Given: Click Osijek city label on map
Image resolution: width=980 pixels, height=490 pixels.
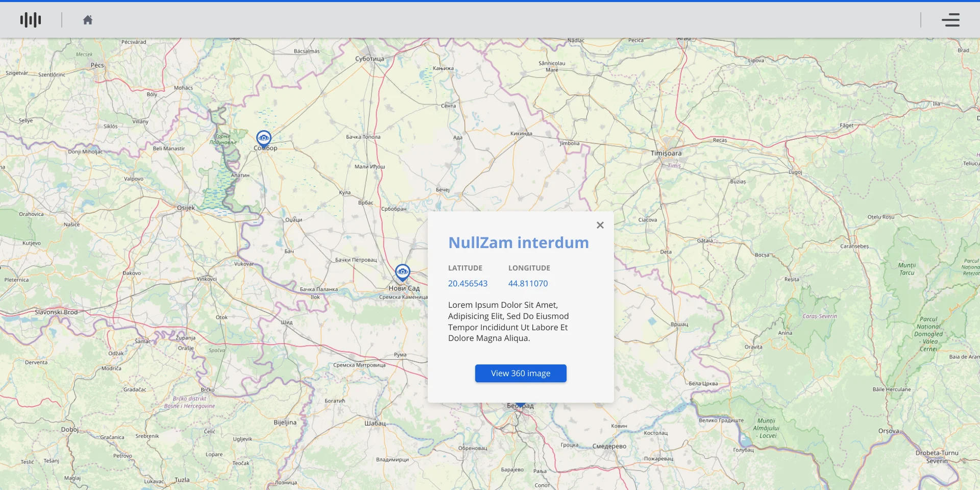Looking at the screenshot, I should (186, 208).
